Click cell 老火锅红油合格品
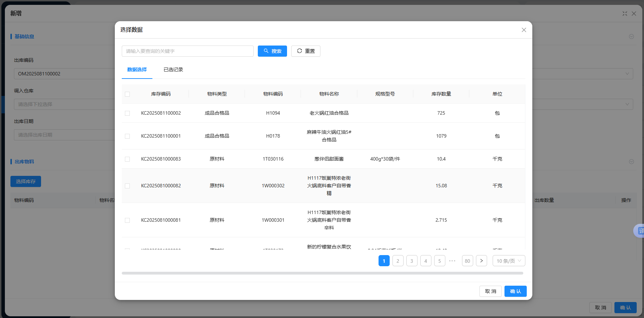 [x=329, y=113]
